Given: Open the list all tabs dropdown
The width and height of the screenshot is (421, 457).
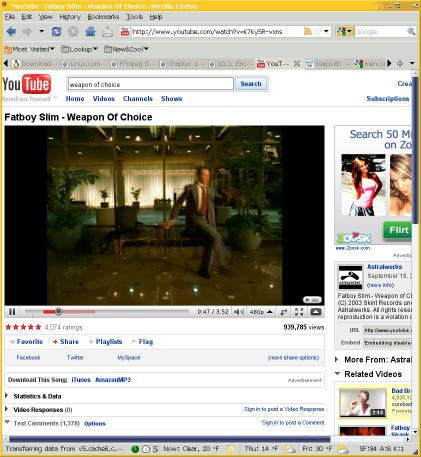Looking at the screenshot, I should click(412, 63).
